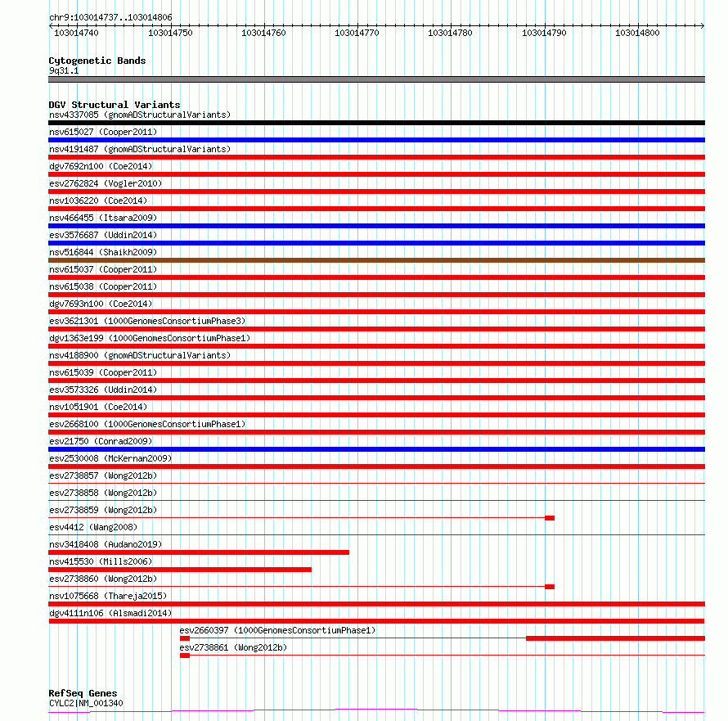728x721 pixels.
Task: Click variant label nsv4337085 (gnomADStructuralVariants)
Action: pos(140,115)
